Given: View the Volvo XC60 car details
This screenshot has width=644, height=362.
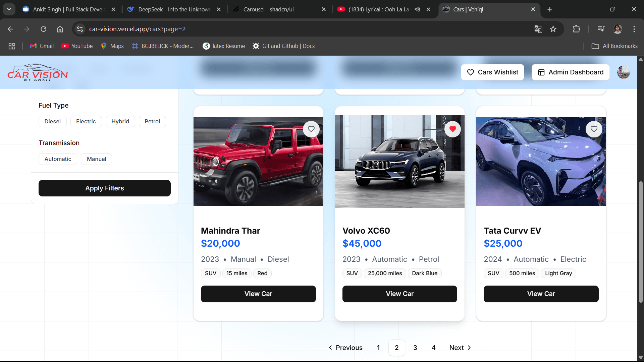Looking at the screenshot, I should click(400, 294).
